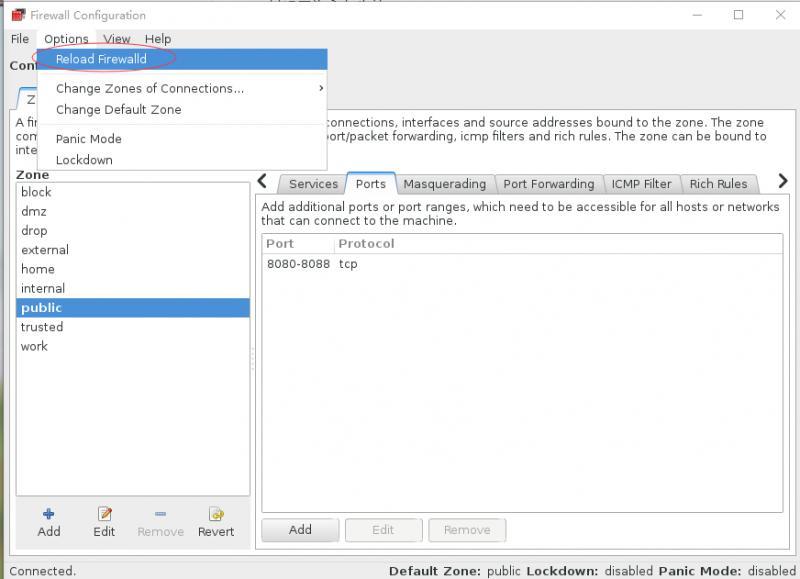Screen dimensions: 800x579
Task: Select the trusted zone
Action: (x=133, y=327)
